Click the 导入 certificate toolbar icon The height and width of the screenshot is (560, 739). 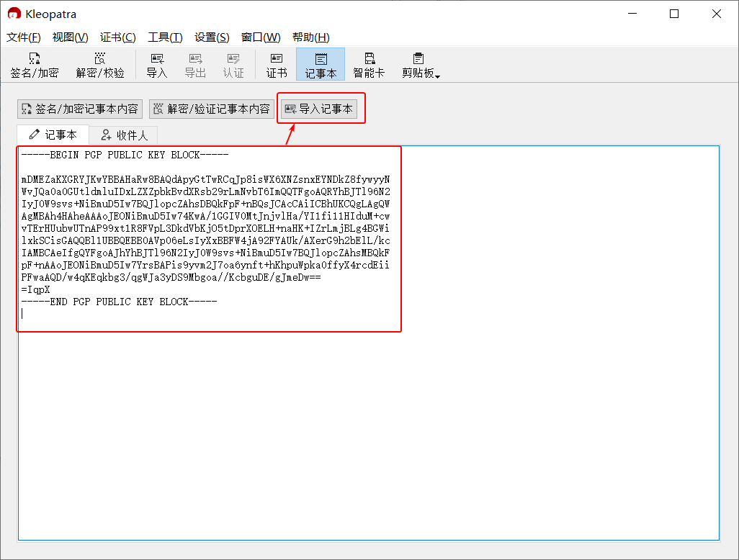pyautogui.click(x=156, y=65)
